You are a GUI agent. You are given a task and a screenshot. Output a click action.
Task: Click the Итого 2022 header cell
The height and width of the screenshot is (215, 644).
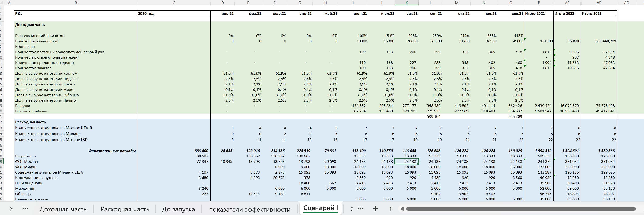pos(567,14)
